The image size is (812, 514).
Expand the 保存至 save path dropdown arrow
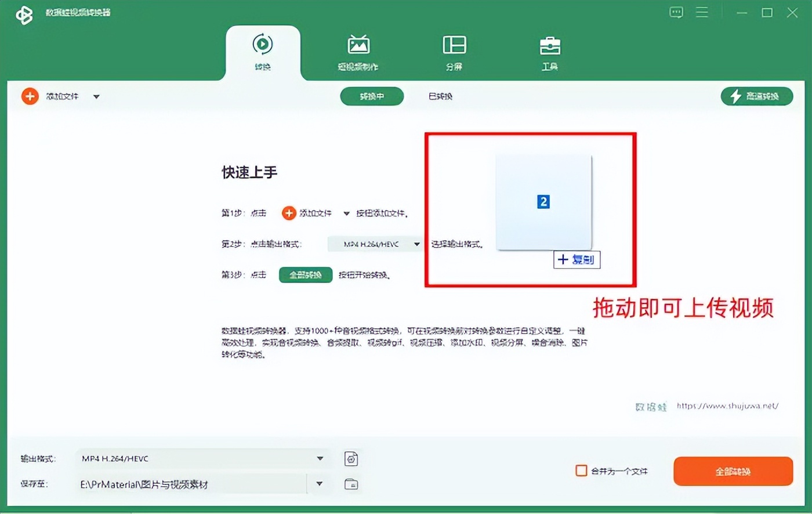pos(319,484)
